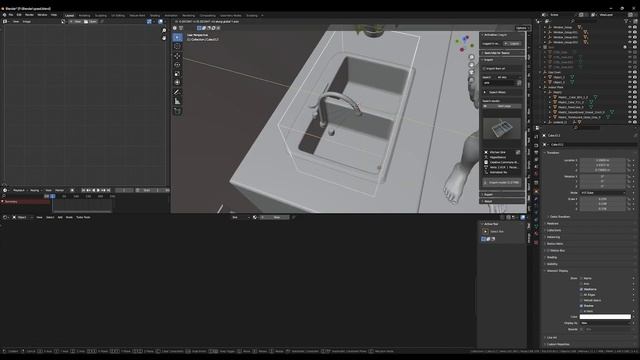
Task: Click the image editor zoom icon
Action: (x=164, y=31)
